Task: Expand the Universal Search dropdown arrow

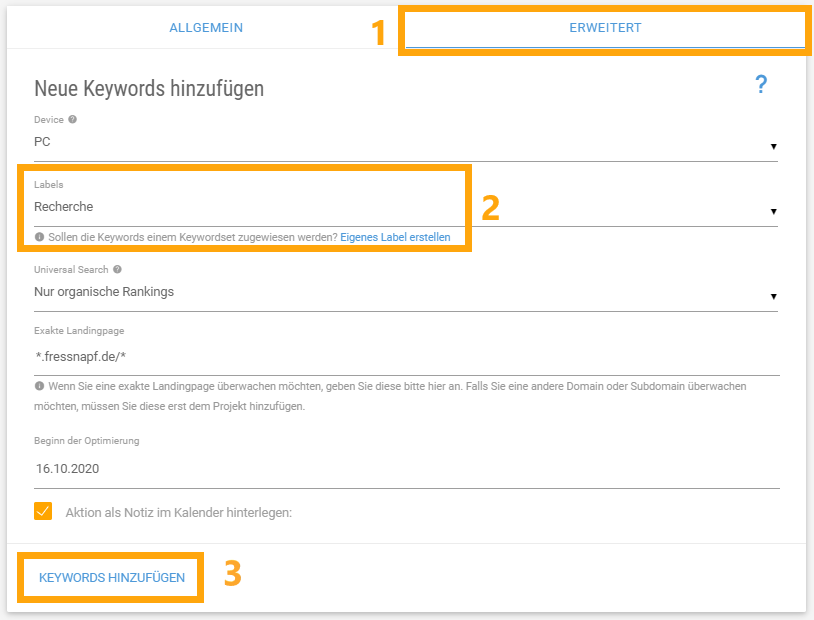Action: [x=774, y=296]
